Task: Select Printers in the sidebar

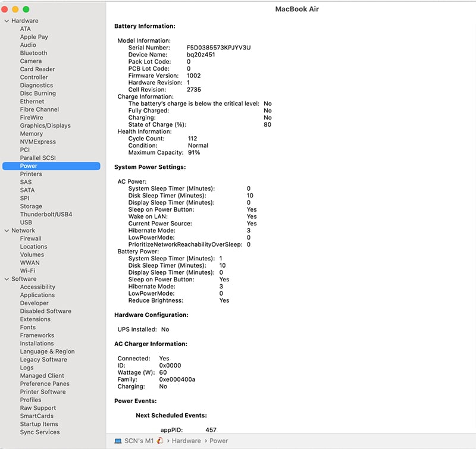Action: pyautogui.click(x=31, y=174)
